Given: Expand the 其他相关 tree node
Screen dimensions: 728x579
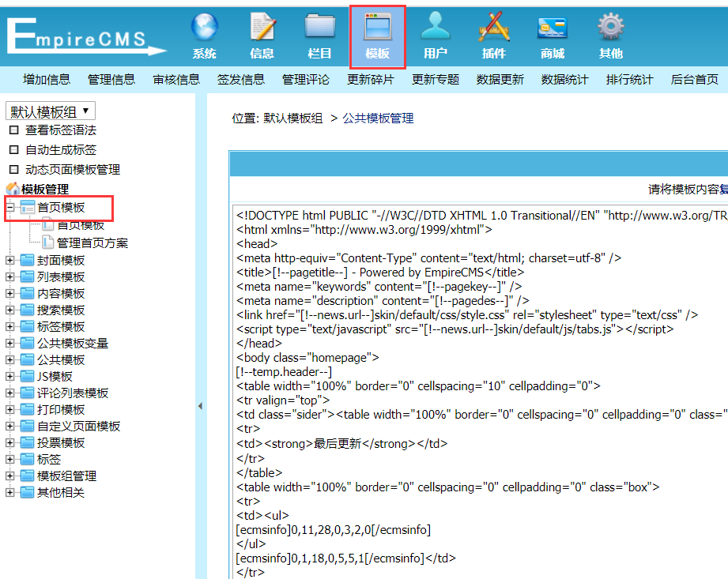Looking at the screenshot, I should pos(9,493).
